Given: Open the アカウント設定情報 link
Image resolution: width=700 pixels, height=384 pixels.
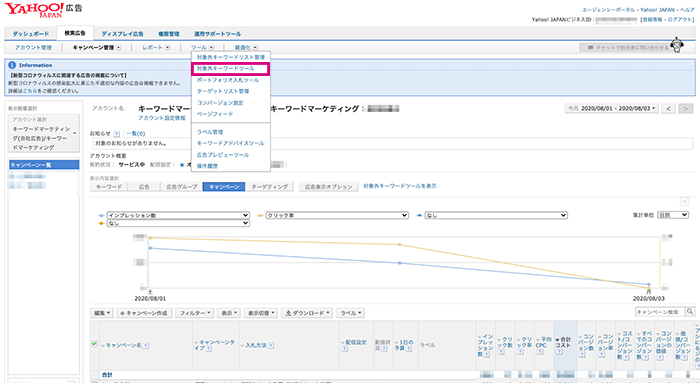Looking at the screenshot, I should click(162, 118).
